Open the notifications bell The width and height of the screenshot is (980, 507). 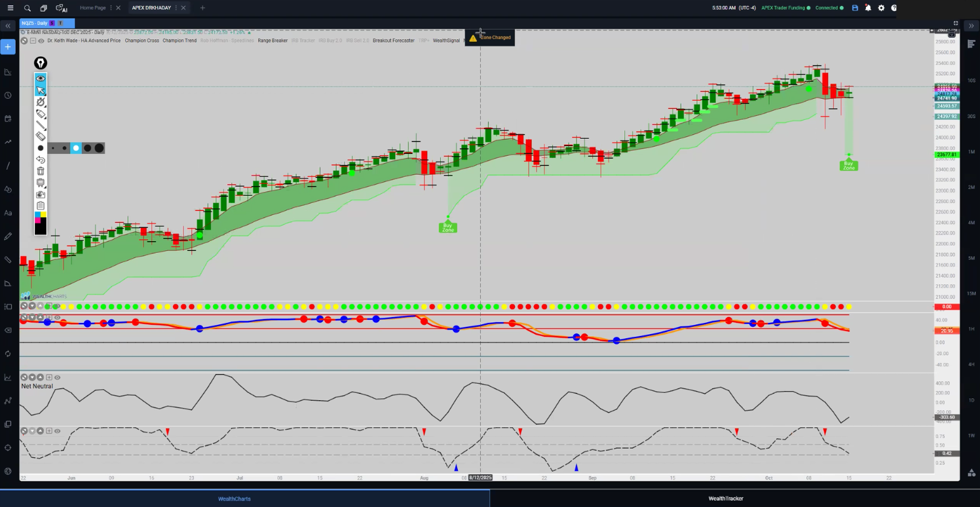pyautogui.click(x=868, y=8)
